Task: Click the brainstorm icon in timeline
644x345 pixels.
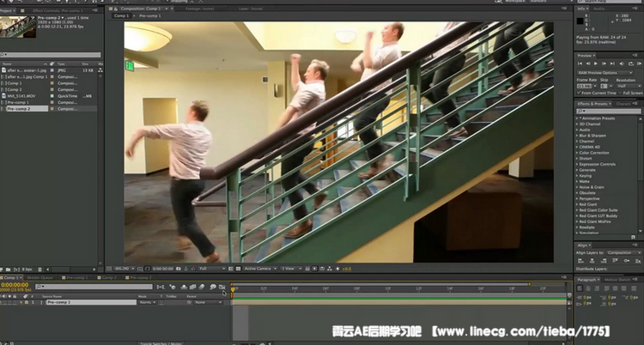Action: pos(213,287)
